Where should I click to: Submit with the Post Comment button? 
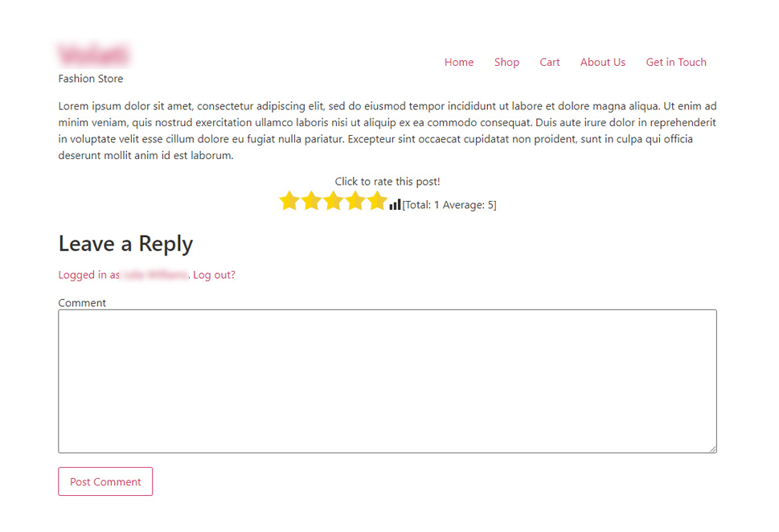(x=105, y=481)
